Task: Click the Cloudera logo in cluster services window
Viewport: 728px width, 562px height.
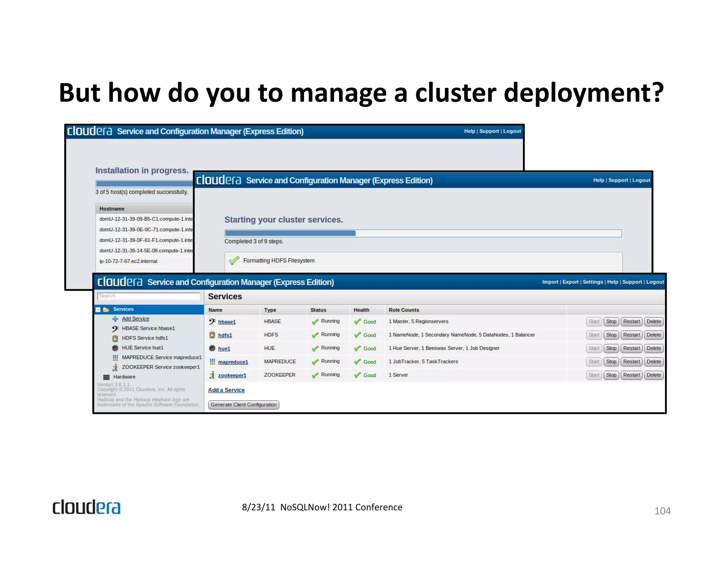Action: pyautogui.click(x=219, y=180)
